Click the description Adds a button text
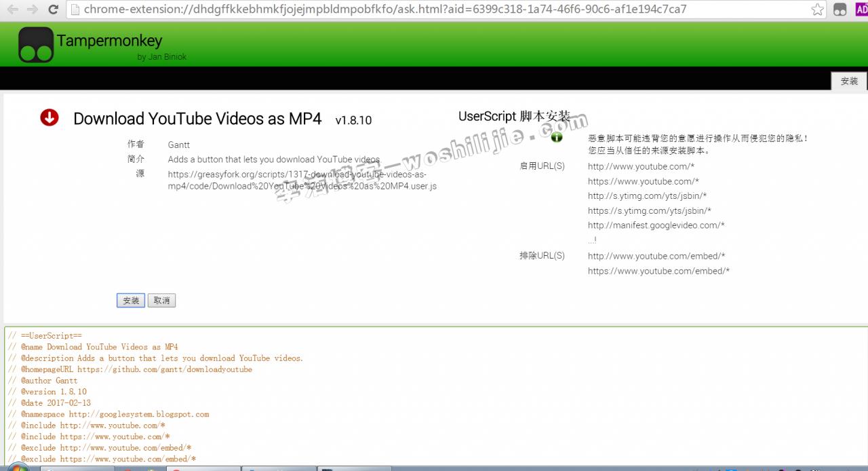 point(275,159)
